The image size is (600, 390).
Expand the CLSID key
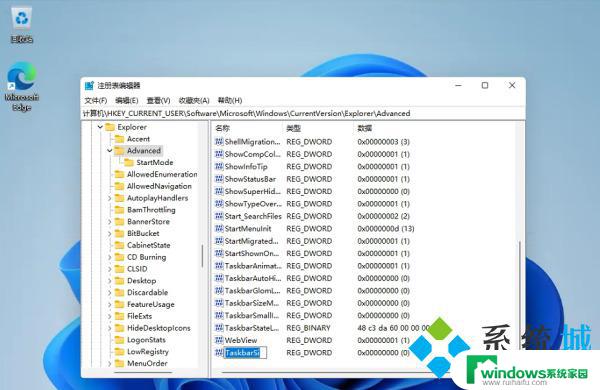[x=110, y=269]
